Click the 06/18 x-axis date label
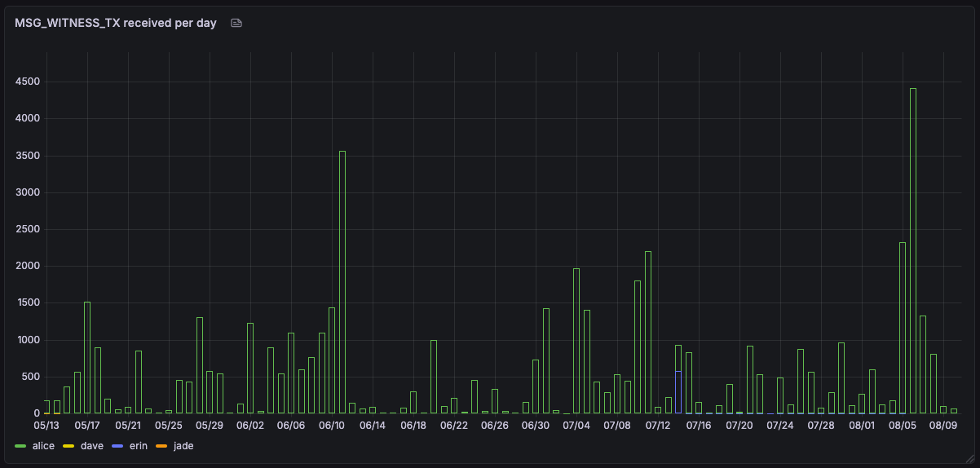The image size is (980, 468). point(413,425)
